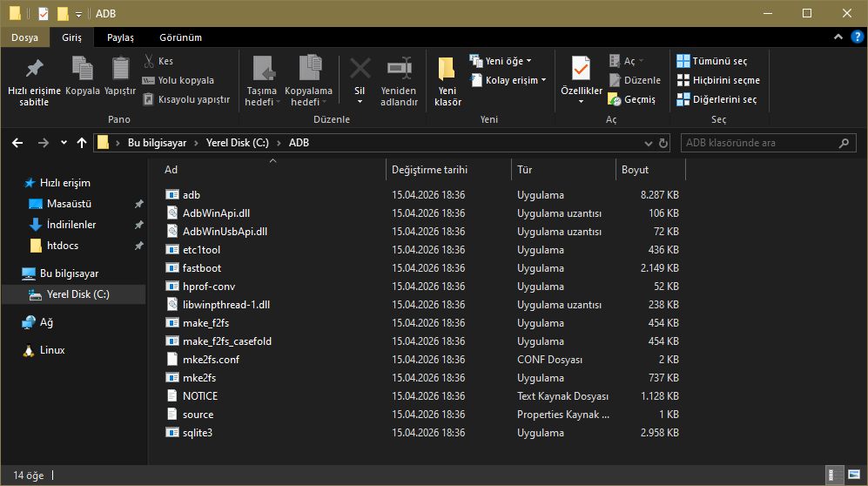
Task: Open Quick Access Toolbar customize dropdown
Action: pyautogui.click(x=78, y=14)
